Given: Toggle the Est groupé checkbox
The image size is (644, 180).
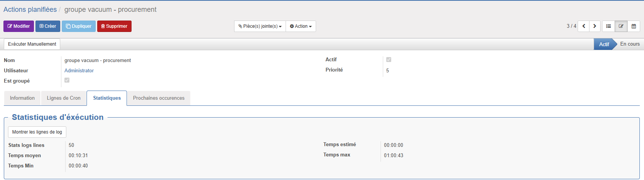Looking at the screenshot, I should [x=67, y=80].
